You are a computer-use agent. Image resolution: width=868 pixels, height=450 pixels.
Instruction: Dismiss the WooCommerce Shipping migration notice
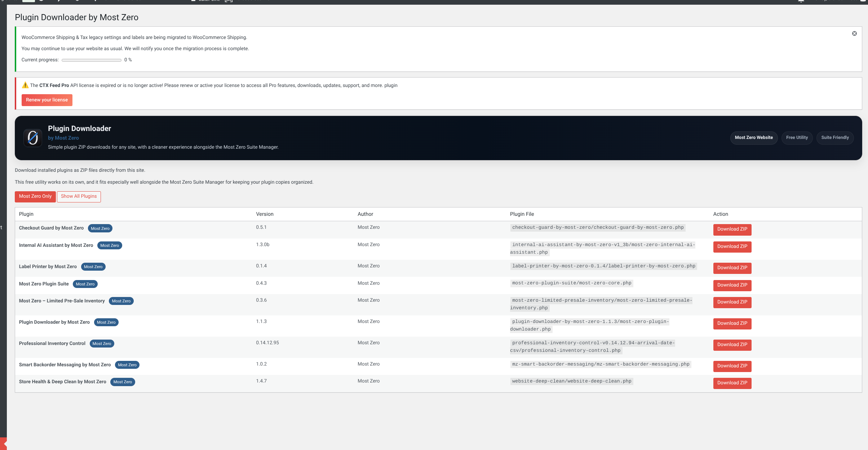(x=854, y=34)
